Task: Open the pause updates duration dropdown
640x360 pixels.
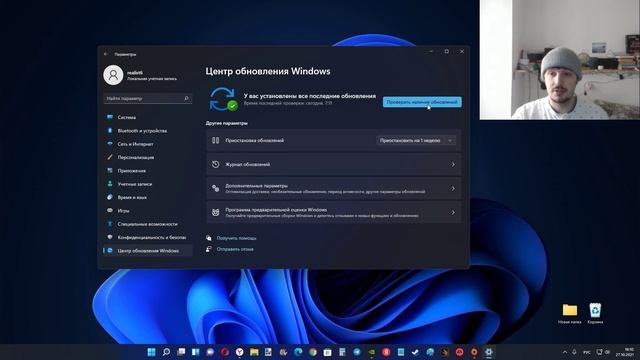Action: tap(416, 140)
